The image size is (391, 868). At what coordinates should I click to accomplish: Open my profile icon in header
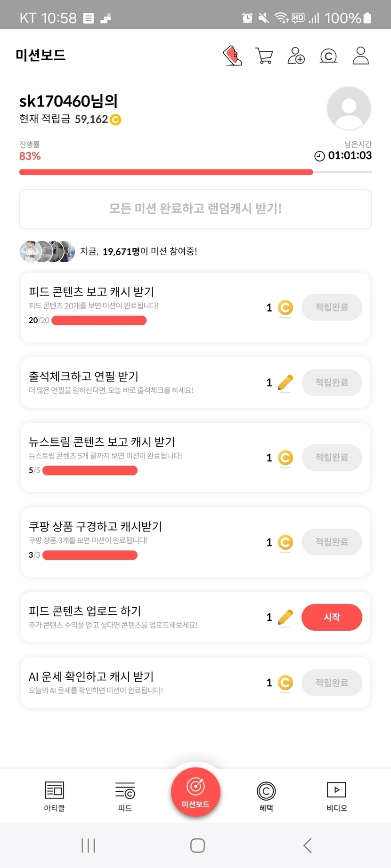point(360,56)
